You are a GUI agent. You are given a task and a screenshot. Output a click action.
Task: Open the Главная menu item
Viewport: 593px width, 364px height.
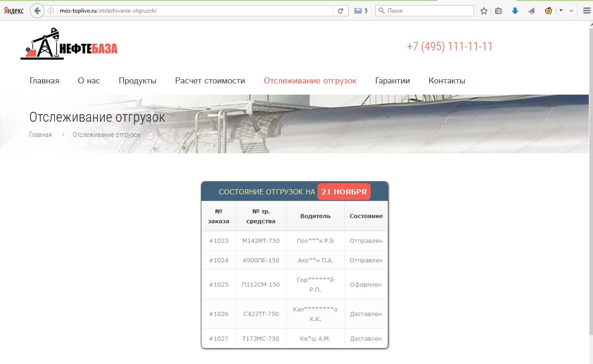(44, 81)
